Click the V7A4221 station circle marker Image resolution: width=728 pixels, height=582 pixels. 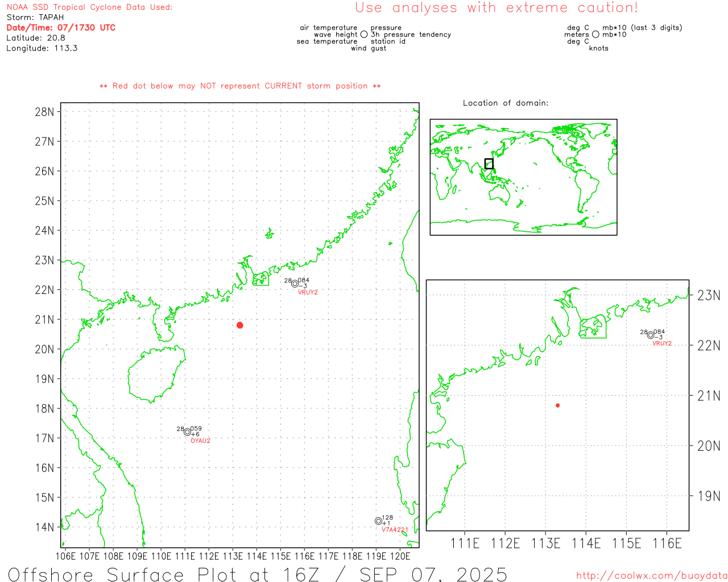coord(378,521)
